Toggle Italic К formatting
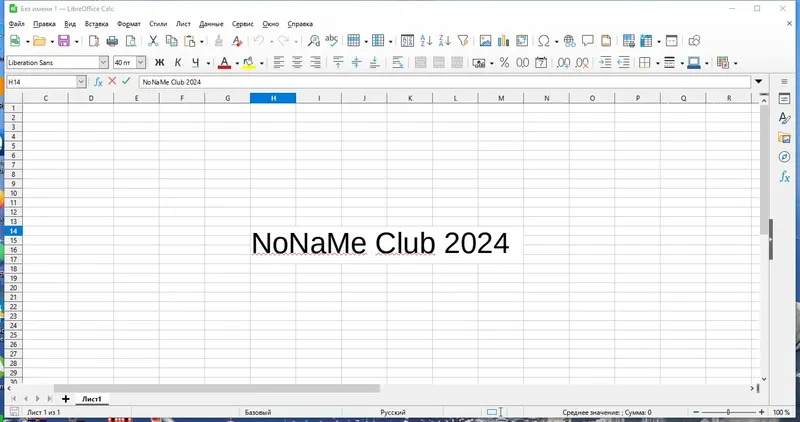The width and height of the screenshot is (800, 422). pyautogui.click(x=178, y=63)
